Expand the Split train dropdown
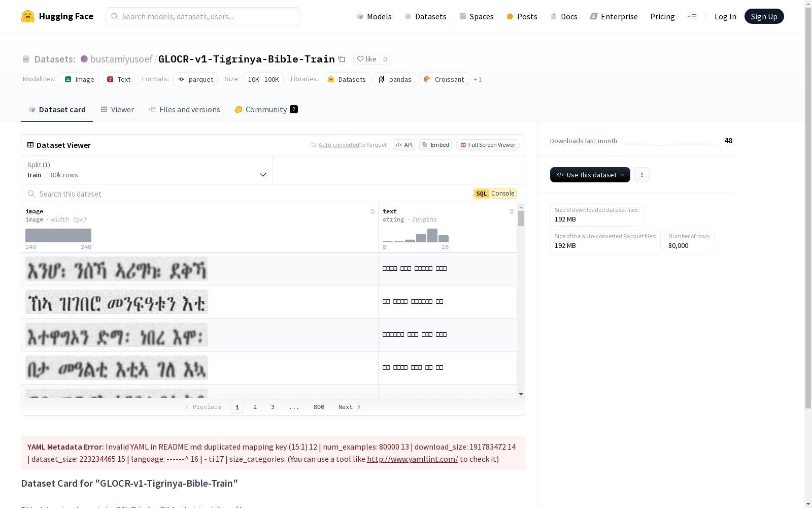The width and height of the screenshot is (812, 508). (147, 170)
